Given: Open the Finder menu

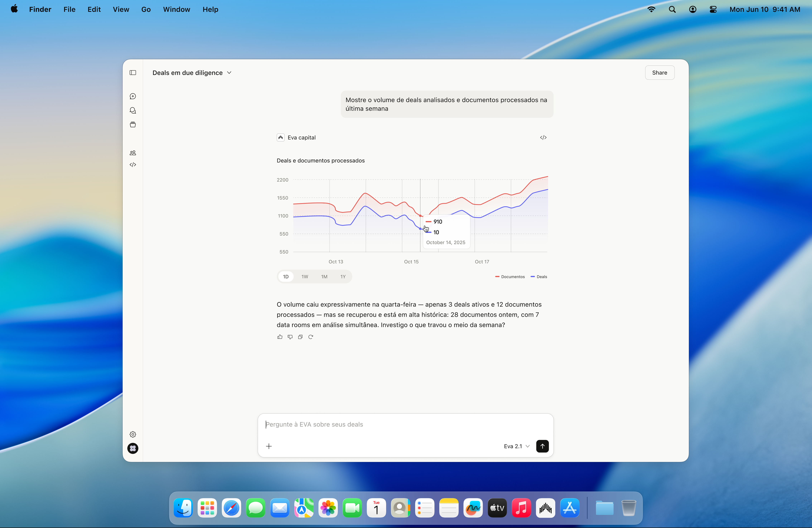Looking at the screenshot, I should pos(40,9).
